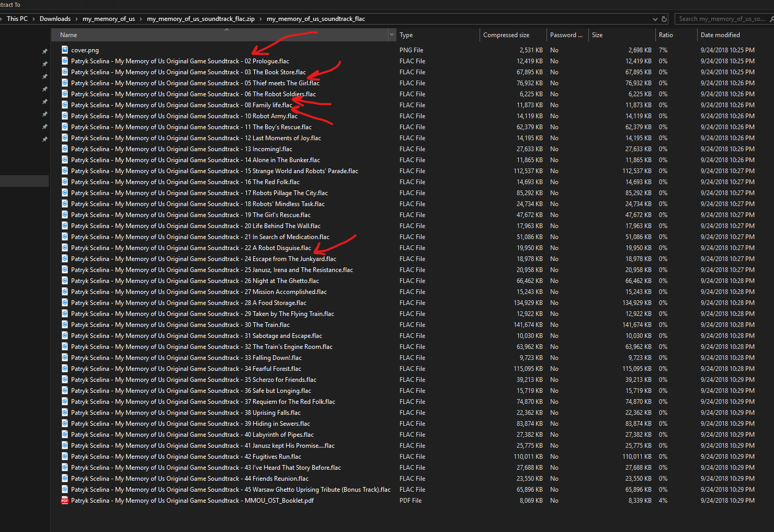774x532 pixels.
Task: Expand breadcrumb chevron after Downloads
Action: [77, 19]
